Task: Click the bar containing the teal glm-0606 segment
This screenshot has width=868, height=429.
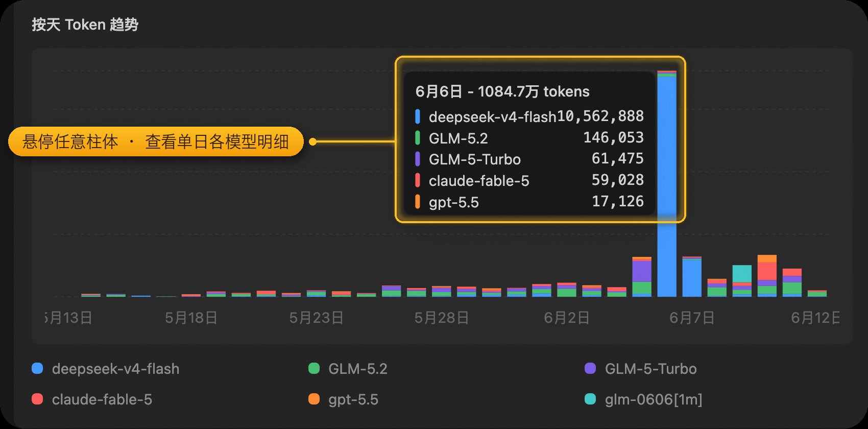Action: [x=742, y=281]
